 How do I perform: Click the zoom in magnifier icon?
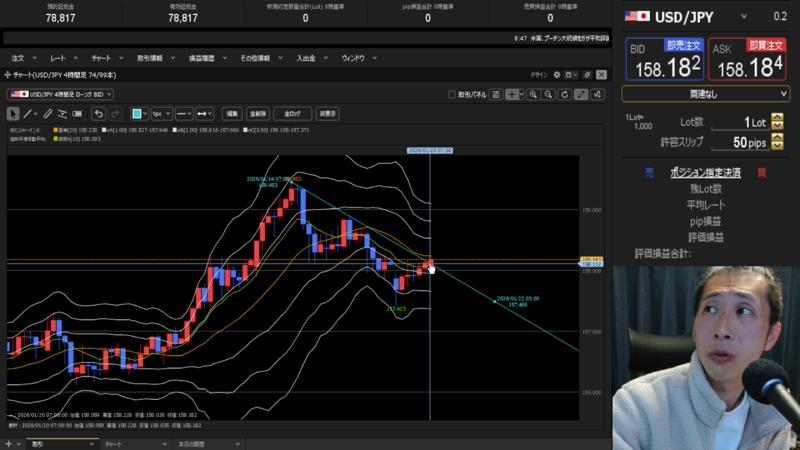tap(534, 94)
